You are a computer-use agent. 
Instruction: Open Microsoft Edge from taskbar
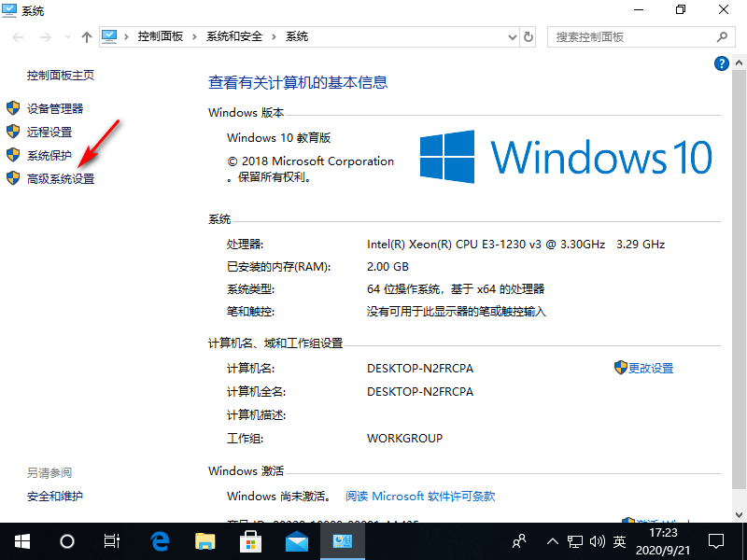tap(160, 540)
